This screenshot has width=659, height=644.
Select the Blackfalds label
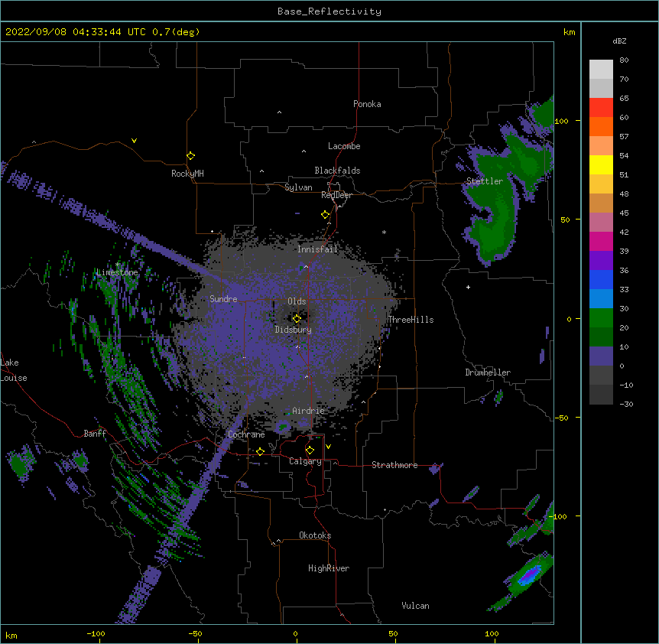tap(337, 171)
